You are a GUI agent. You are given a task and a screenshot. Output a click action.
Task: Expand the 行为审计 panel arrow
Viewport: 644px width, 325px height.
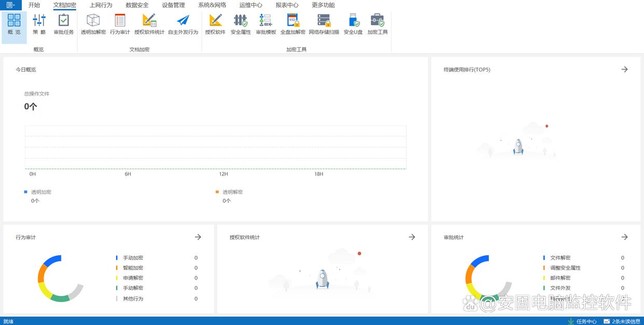[x=198, y=237]
